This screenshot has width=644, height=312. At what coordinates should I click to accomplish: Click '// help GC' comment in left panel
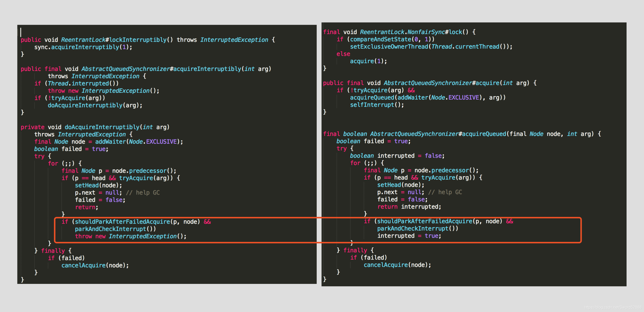coord(143,193)
